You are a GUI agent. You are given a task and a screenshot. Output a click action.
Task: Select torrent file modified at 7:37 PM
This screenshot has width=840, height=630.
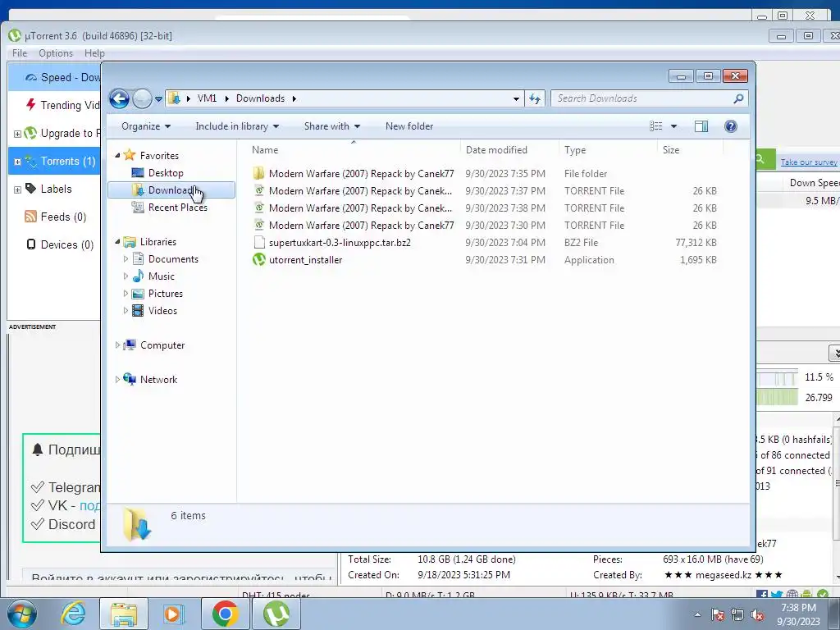pyautogui.click(x=484, y=191)
